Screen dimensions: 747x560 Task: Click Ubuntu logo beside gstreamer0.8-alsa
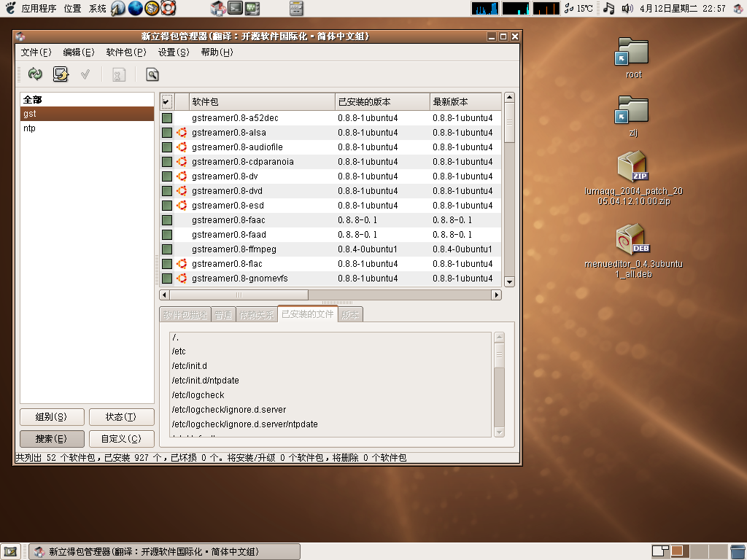click(182, 133)
